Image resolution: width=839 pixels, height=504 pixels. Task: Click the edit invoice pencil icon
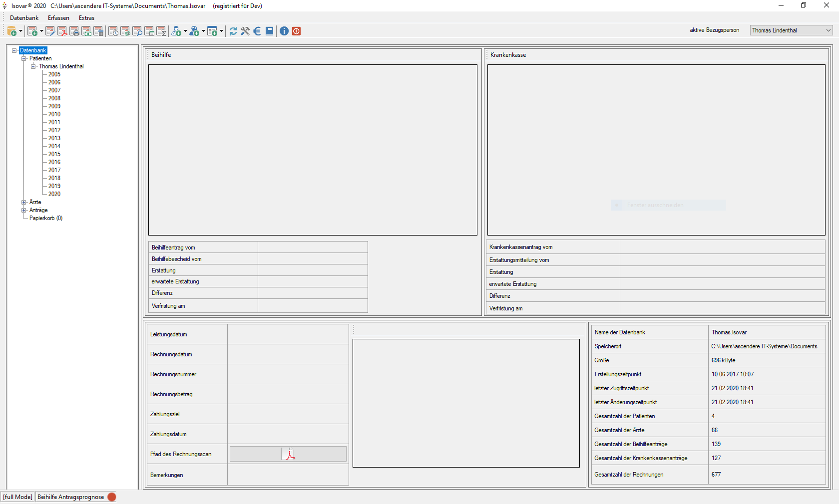(x=50, y=31)
